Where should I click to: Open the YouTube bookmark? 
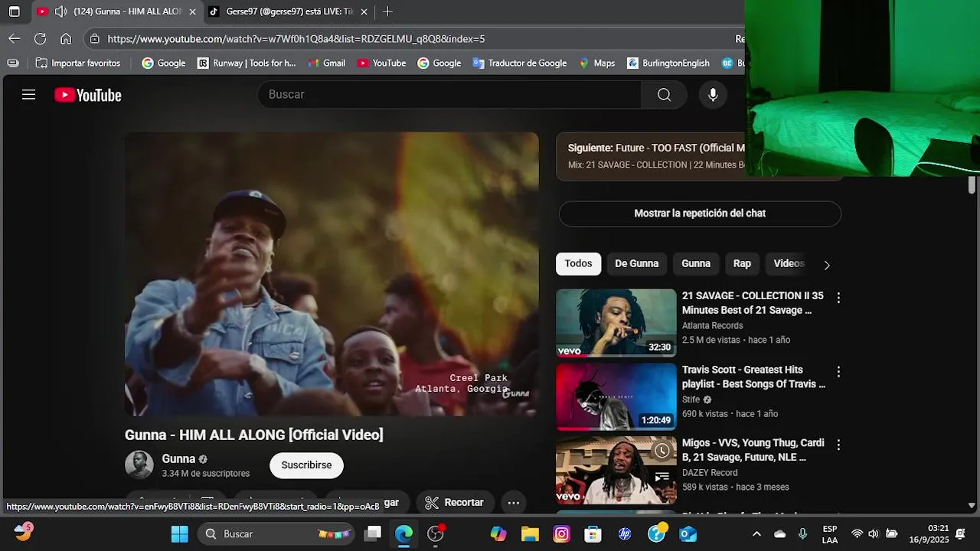point(381,63)
